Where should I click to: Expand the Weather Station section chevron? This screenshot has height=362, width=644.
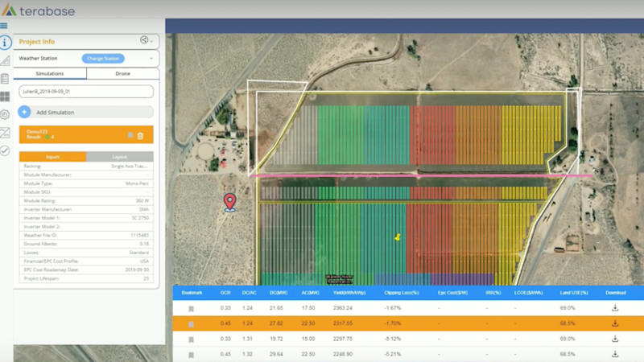151,59
